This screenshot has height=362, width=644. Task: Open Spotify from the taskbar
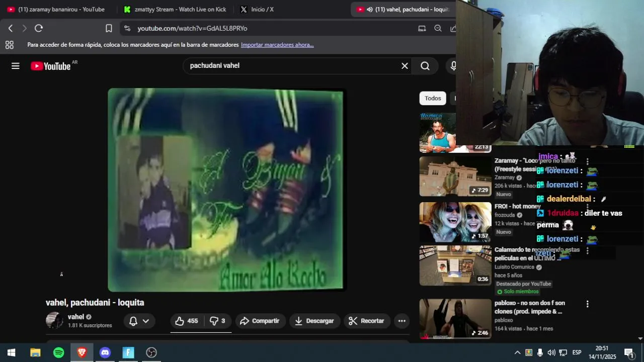click(x=59, y=352)
